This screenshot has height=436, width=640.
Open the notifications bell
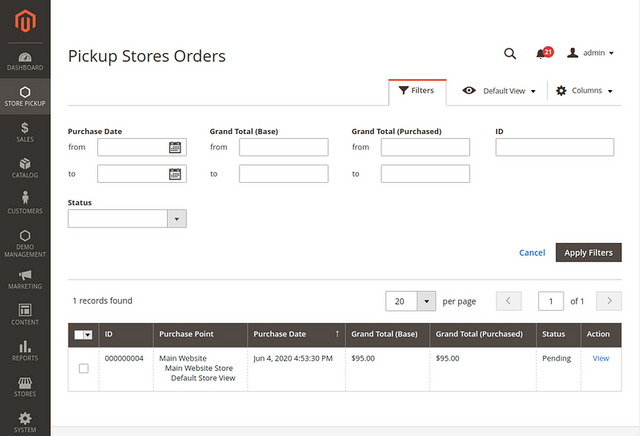[x=544, y=53]
